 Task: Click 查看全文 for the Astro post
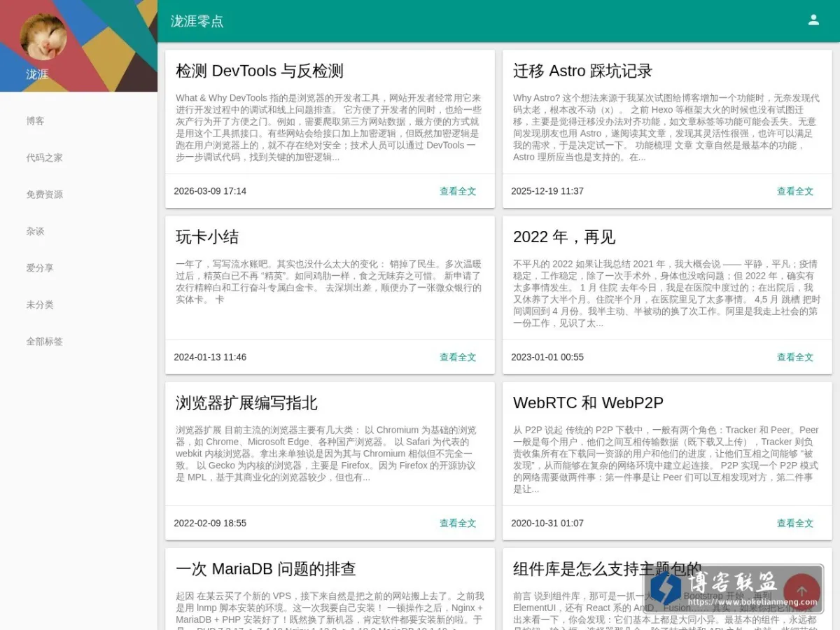[795, 191]
